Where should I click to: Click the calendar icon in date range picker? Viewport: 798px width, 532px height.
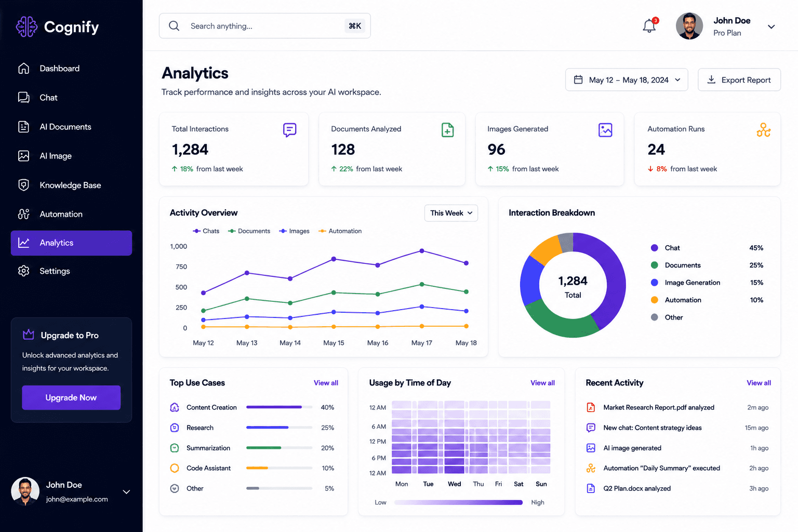point(578,79)
